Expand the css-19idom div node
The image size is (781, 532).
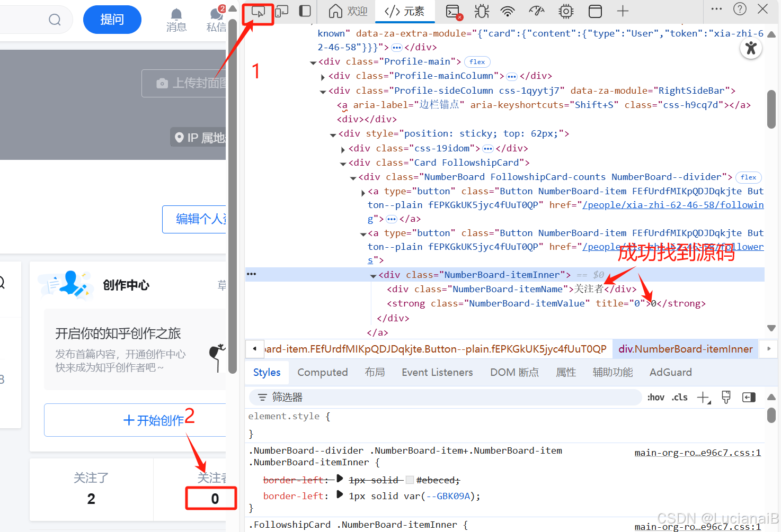coord(343,150)
